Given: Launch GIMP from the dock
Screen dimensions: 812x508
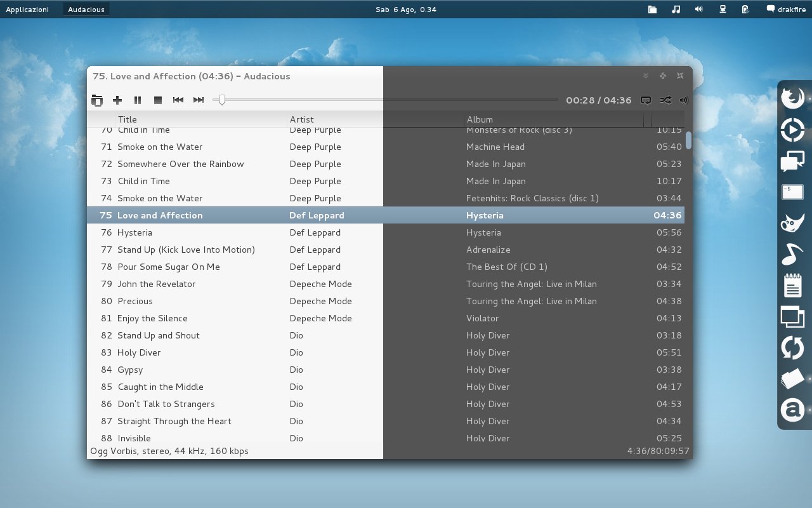Looking at the screenshot, I should (792, 224).
